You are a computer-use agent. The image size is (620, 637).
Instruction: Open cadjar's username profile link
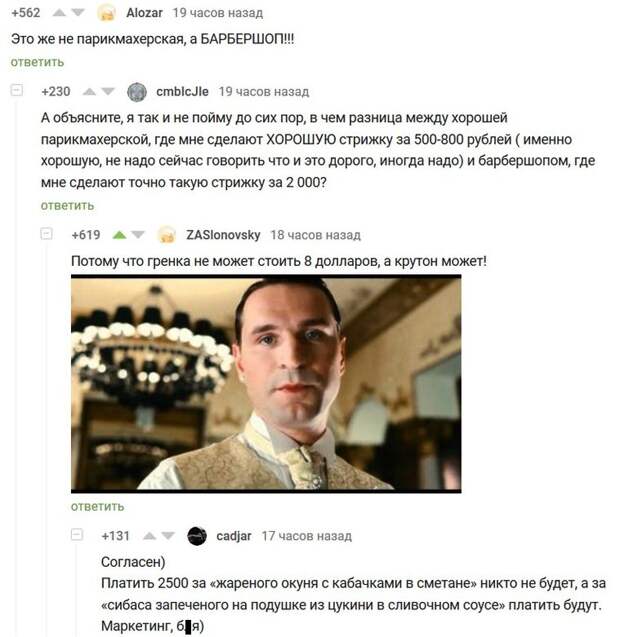tap(234, 536)
